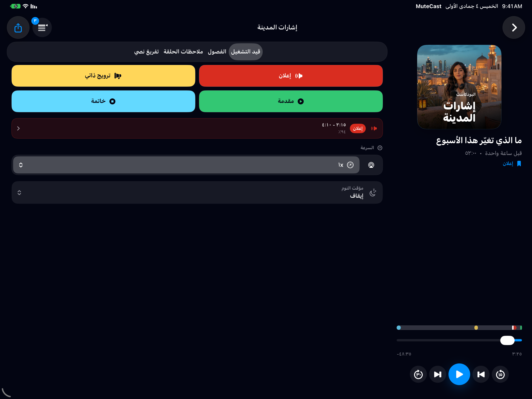532x399 pixels.
Task: Tap the red speaker icon in the ad segment row
Action: pyautogui.click(x=374, y=128)
